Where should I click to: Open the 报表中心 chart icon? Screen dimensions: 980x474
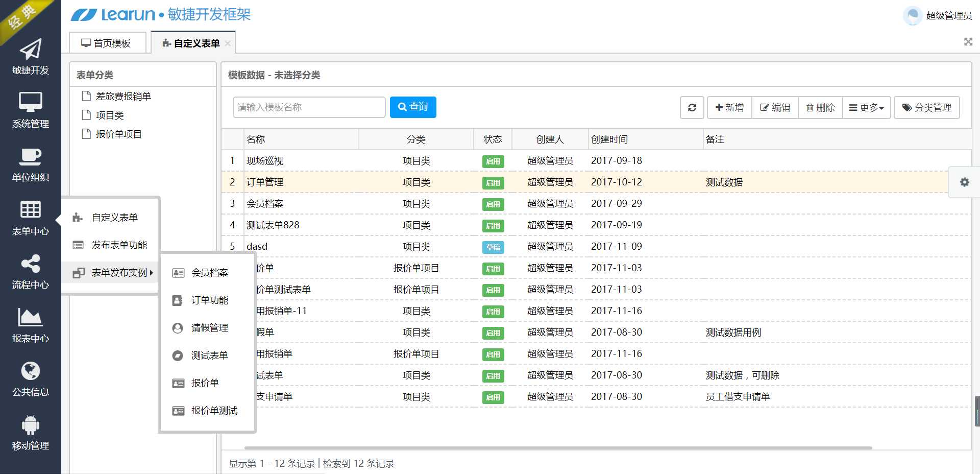30,317
